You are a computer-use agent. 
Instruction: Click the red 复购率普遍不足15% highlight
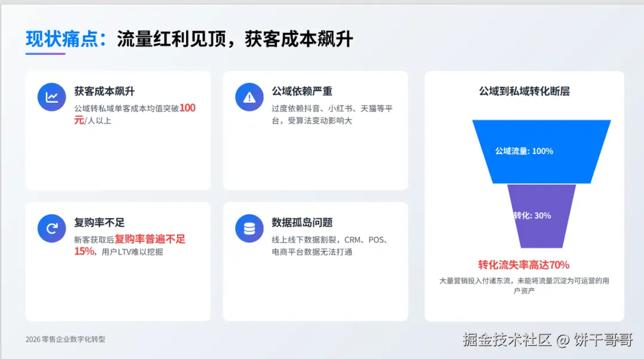(130, 245)
